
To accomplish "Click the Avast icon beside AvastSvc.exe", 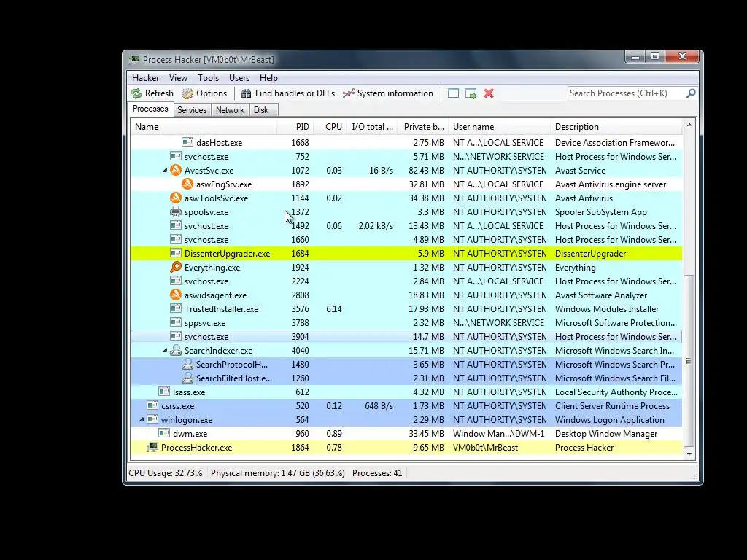I will click(176, 170).
